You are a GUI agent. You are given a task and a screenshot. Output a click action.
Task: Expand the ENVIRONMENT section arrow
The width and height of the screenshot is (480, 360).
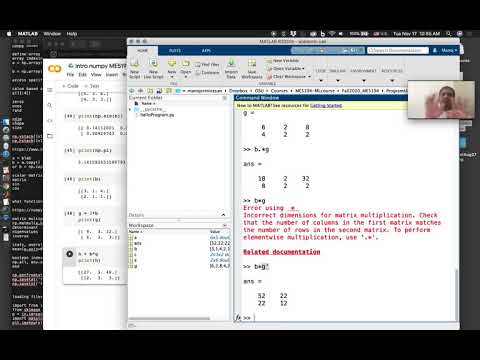coord(363,81)
